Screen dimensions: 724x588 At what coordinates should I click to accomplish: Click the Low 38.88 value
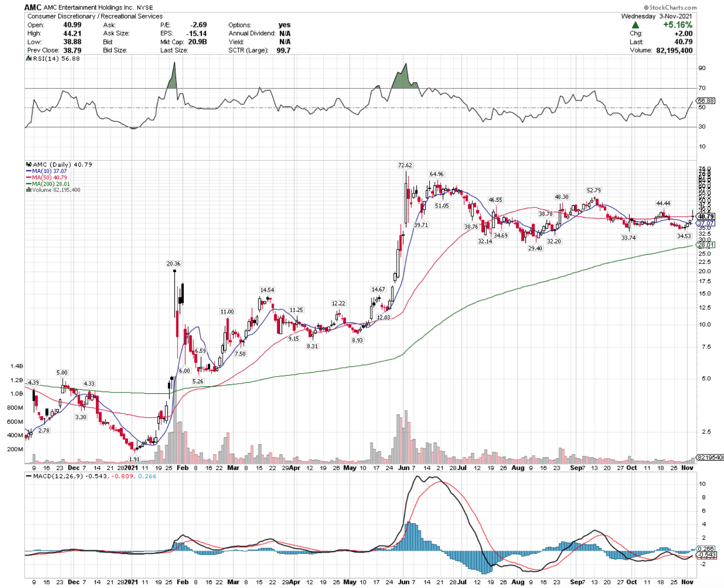coord(72,42)
